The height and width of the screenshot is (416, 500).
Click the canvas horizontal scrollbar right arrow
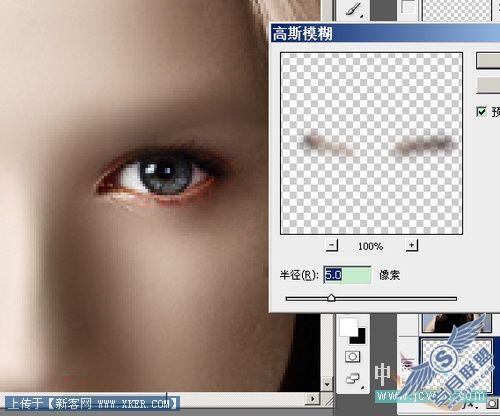tap(312, 399)
